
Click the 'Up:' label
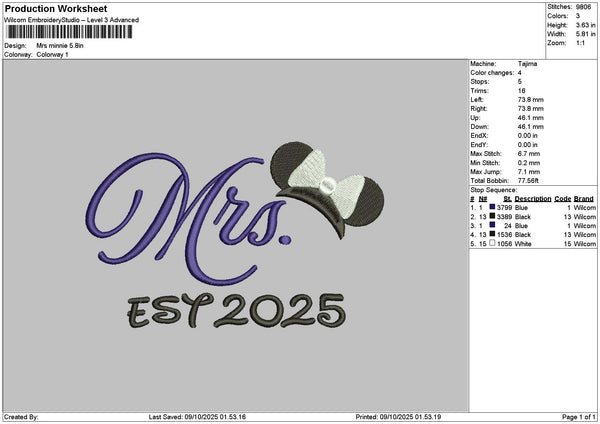click(x=475, y=118)
